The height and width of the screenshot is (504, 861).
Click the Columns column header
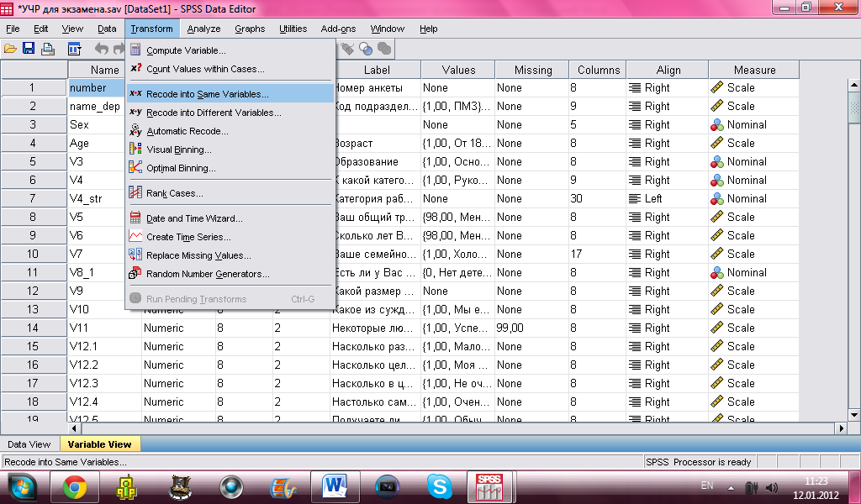pyautogui.click(x=598, y=70)
